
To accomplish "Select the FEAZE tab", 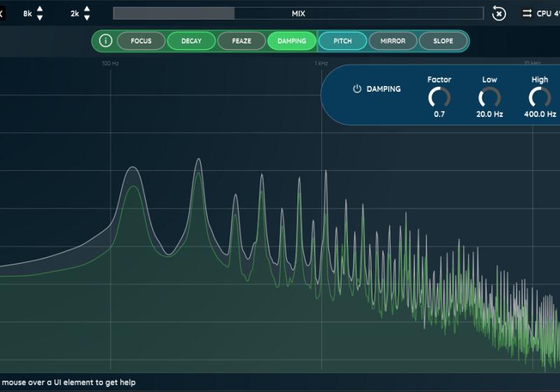I will (x=241, y=41).
